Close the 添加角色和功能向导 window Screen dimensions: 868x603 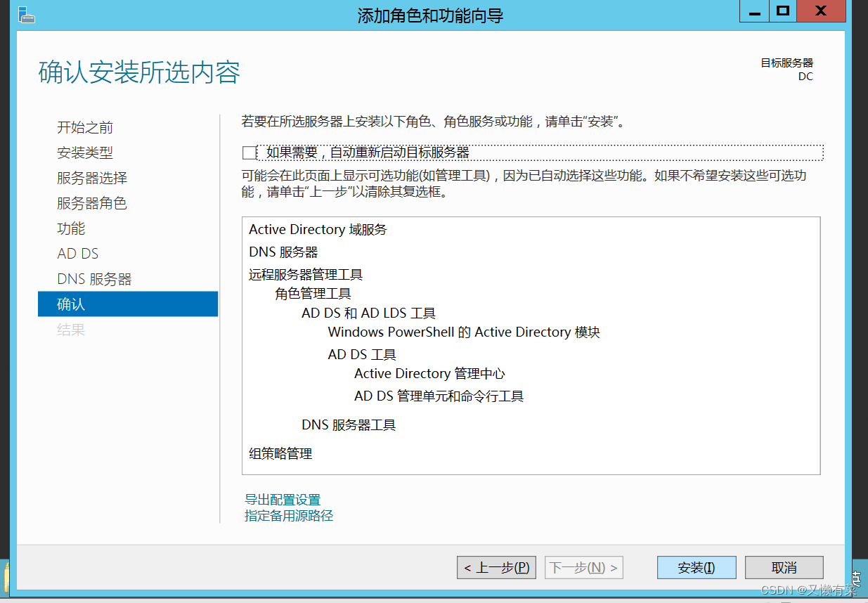(821, 11)
